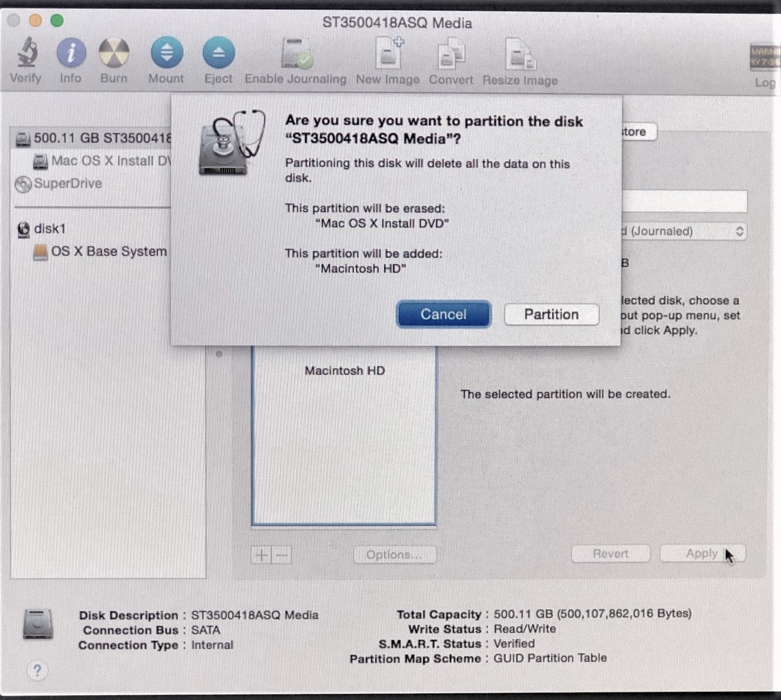Click the Resize Image toolbar icon
The height and width of the screenshot is (700, 781).
(520, 55)
